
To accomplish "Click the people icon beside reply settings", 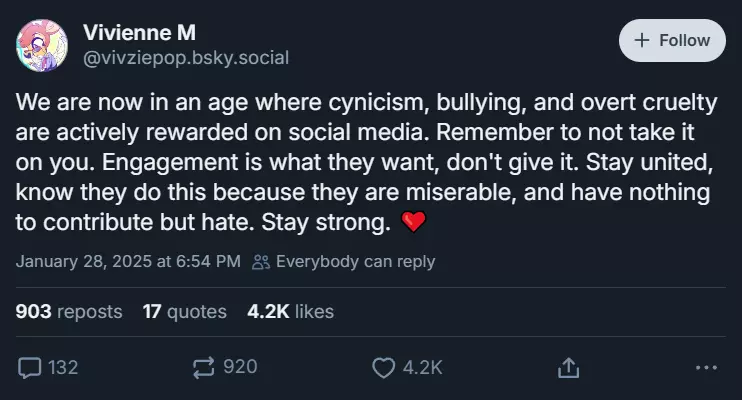I will tap(261, 262).
